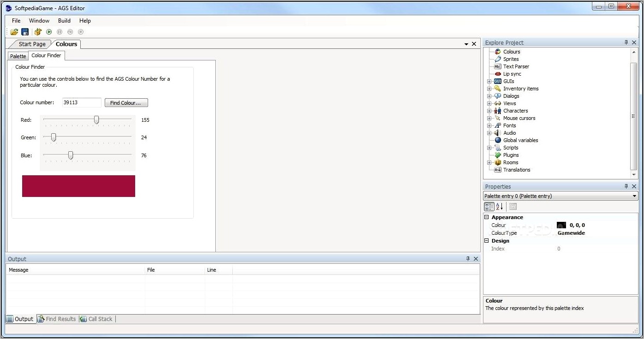Collapse the Design property category
This screenshot has height=339, width=644.
point(487,241)
